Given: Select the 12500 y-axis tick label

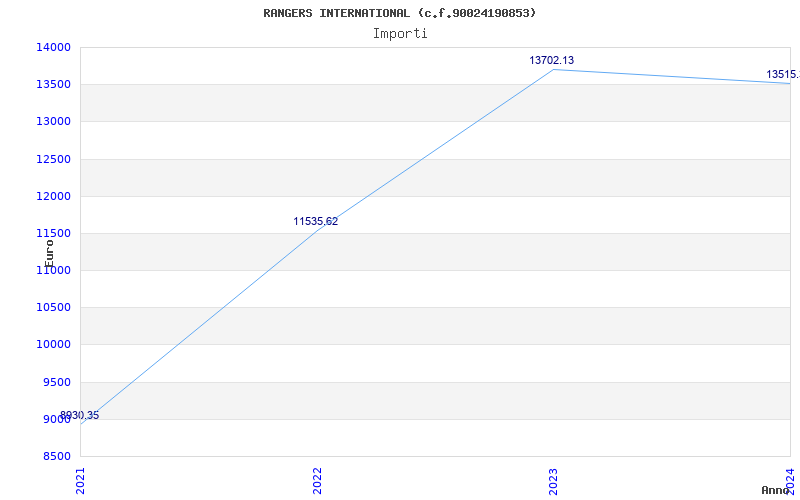Looking at the screenshot, I should click(53, 159).
